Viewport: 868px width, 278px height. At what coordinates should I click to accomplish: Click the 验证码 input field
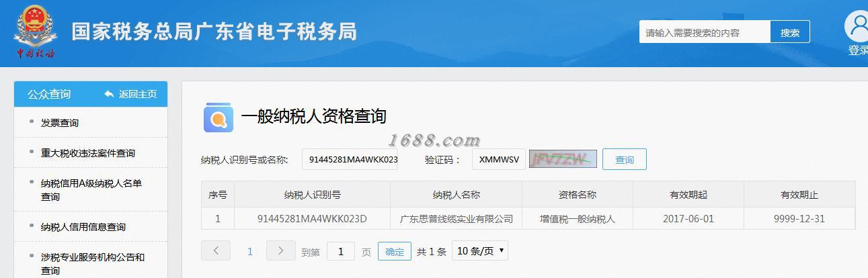coord(499,160)
